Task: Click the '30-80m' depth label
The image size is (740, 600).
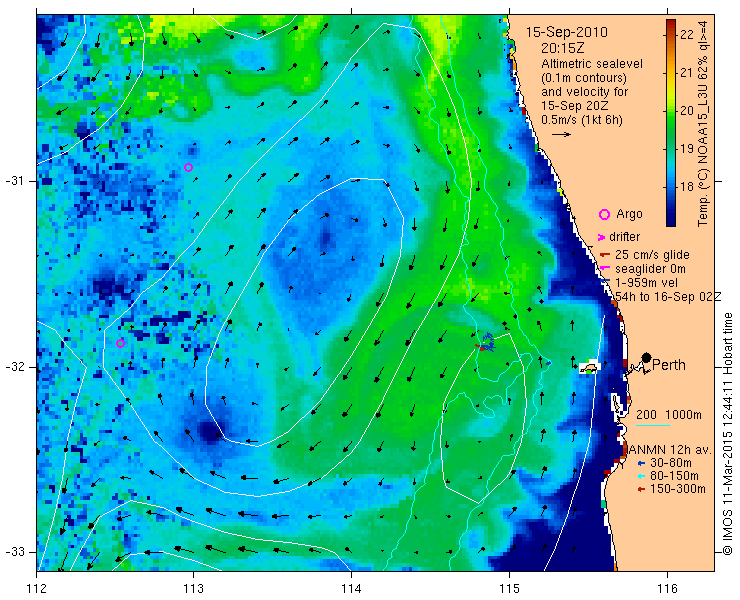Action: pyautogui.click(x=671, y=463)
